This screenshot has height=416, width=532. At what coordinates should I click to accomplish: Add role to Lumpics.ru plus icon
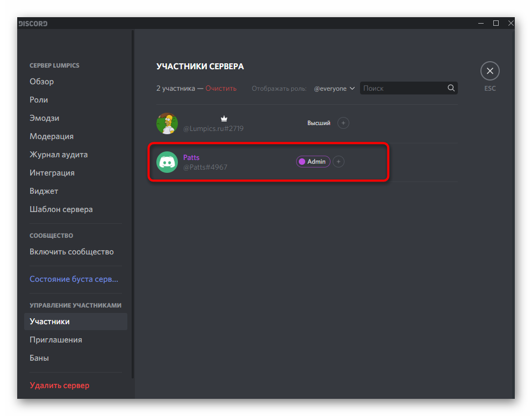coord(343,123)
